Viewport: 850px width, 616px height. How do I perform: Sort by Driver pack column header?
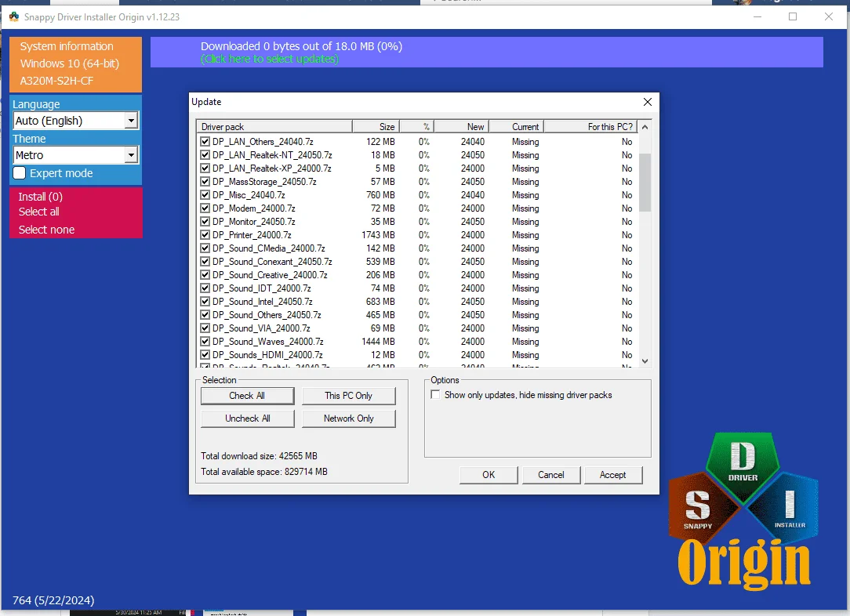[x=274, y=126]
